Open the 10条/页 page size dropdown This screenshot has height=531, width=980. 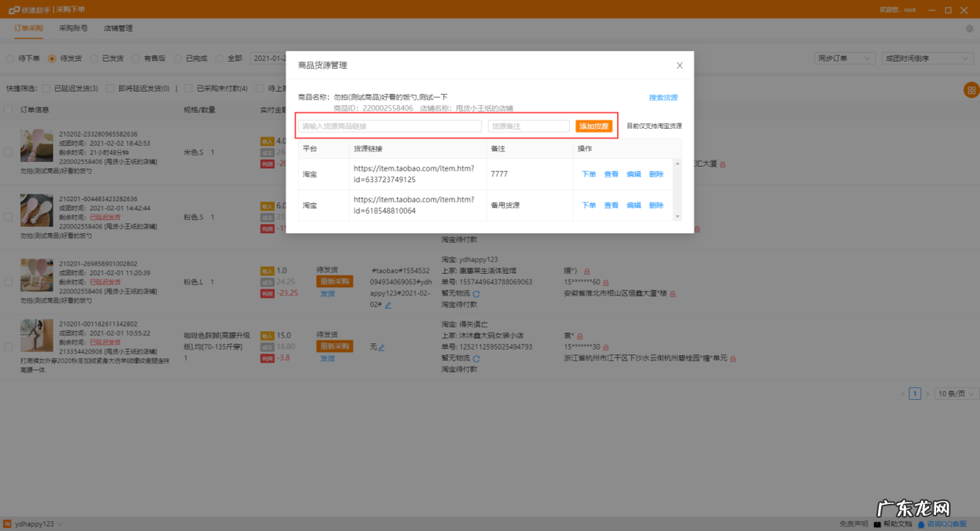point(955,393)
